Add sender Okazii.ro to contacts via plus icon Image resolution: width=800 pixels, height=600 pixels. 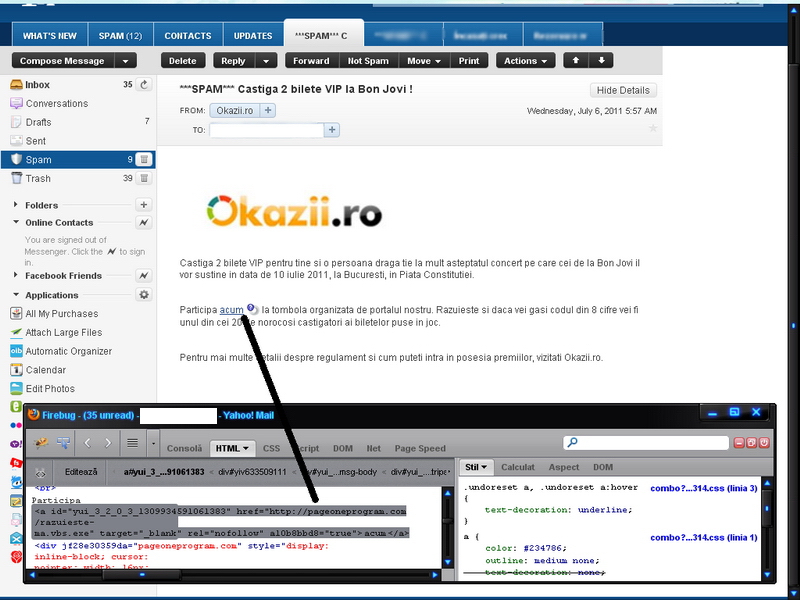[x=268, y=110]
